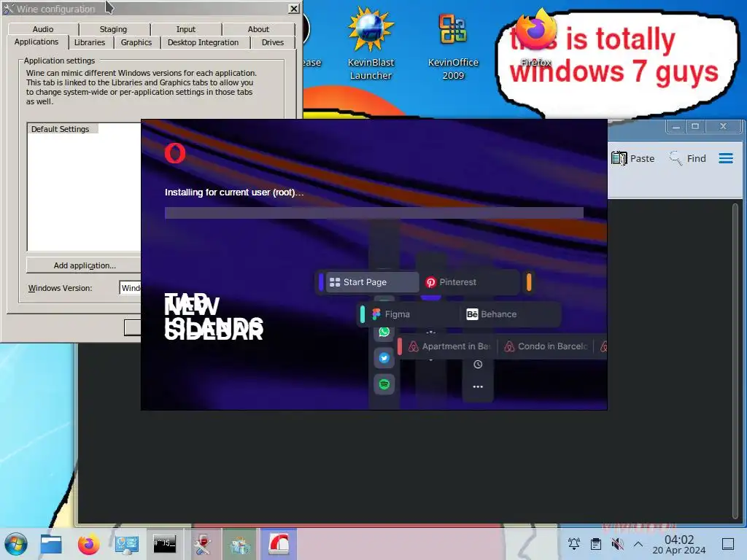Click Start Page tab in Opera artwork
This screenshot has height=560, width=747.
tap(371, 282)
